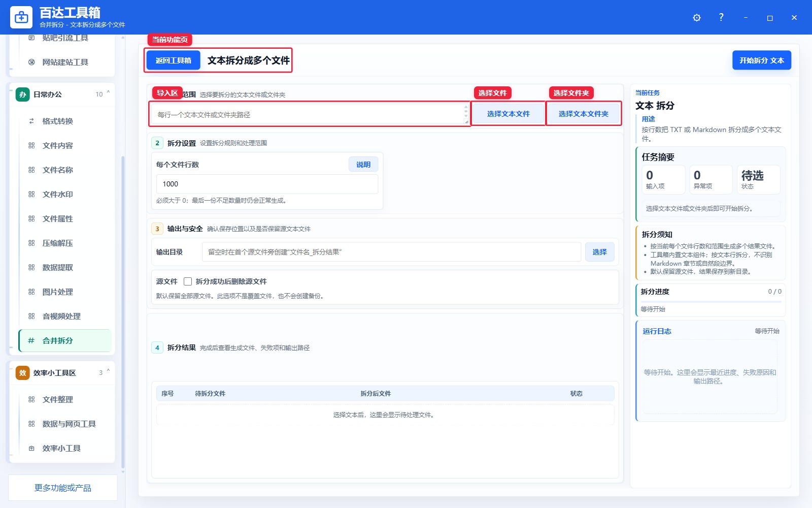The height and width of the screenshot is (508, 812).
Task: Open 音视频处理 in the sidebar
Action: click(65, 316)
